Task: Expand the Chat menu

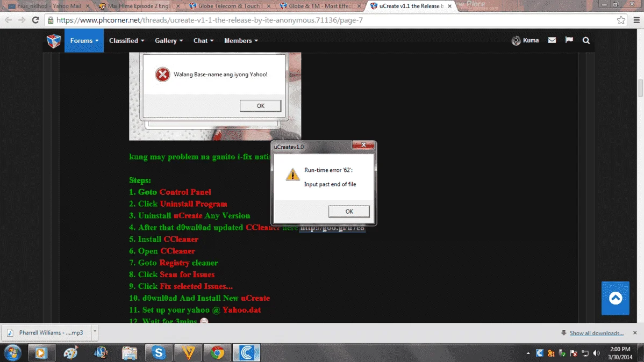Action: [203, 41]
